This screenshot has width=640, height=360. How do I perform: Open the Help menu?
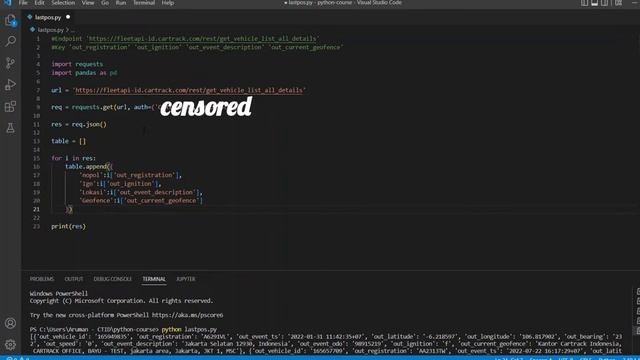pos(168,3)
